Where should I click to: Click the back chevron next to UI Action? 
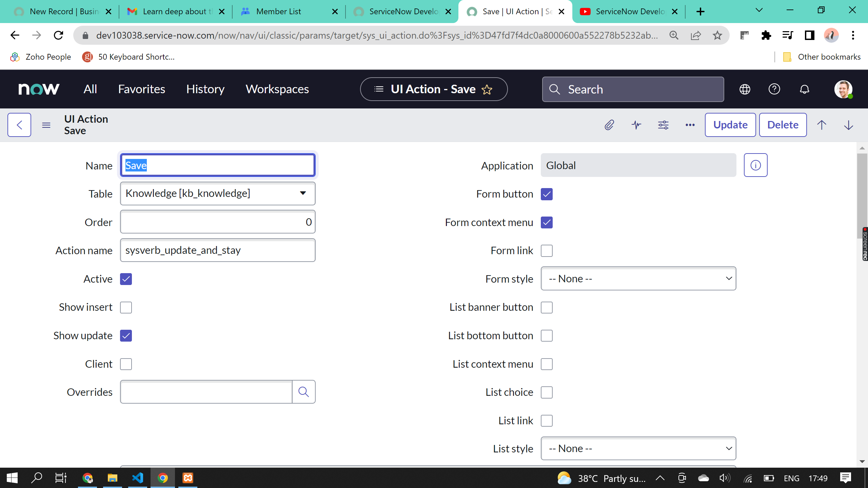[x=19, y=125]
